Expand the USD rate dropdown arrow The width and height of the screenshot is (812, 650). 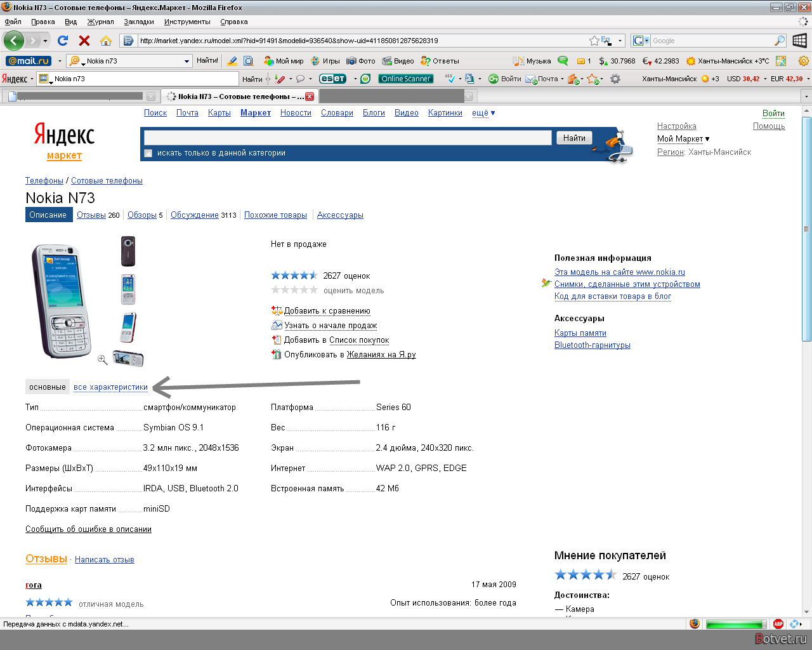pos(764,79)
